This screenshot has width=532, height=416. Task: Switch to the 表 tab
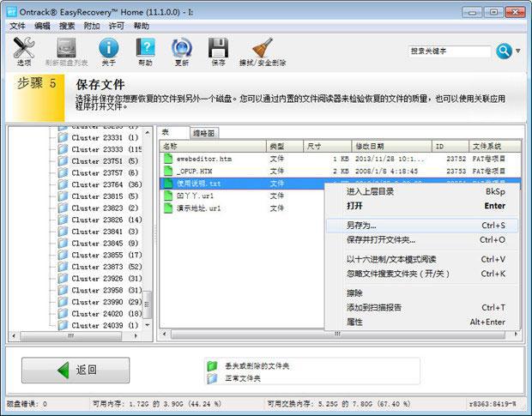pos(173,132)
